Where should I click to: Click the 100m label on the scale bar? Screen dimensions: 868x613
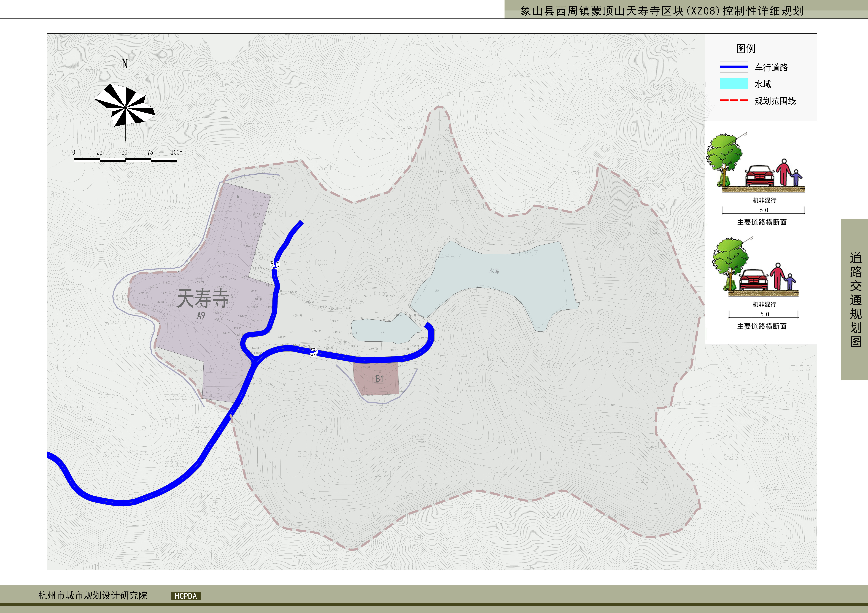click(177, 152)
